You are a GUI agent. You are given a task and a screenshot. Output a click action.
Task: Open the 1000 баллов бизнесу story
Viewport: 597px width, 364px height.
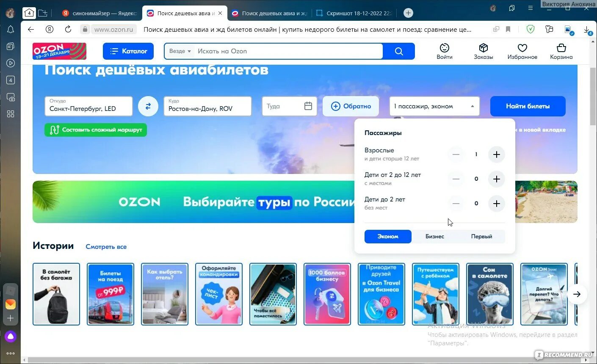[x=327, y=294]
